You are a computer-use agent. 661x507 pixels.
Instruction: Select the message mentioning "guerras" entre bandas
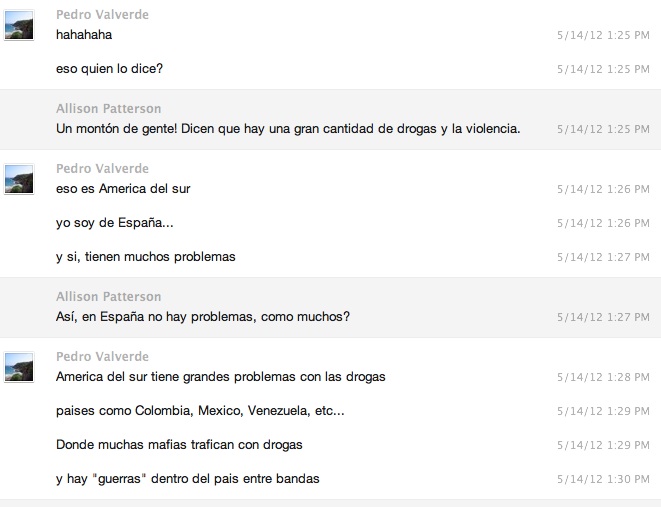[188, 479]
